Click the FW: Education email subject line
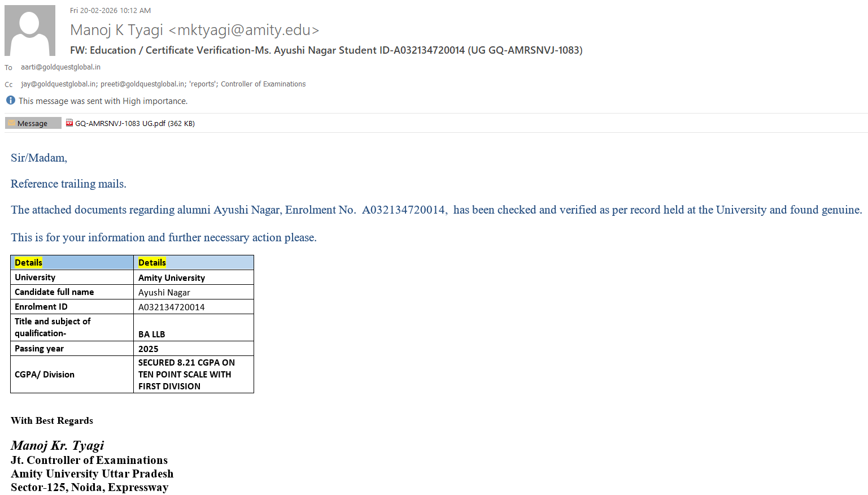 point(326,50)
